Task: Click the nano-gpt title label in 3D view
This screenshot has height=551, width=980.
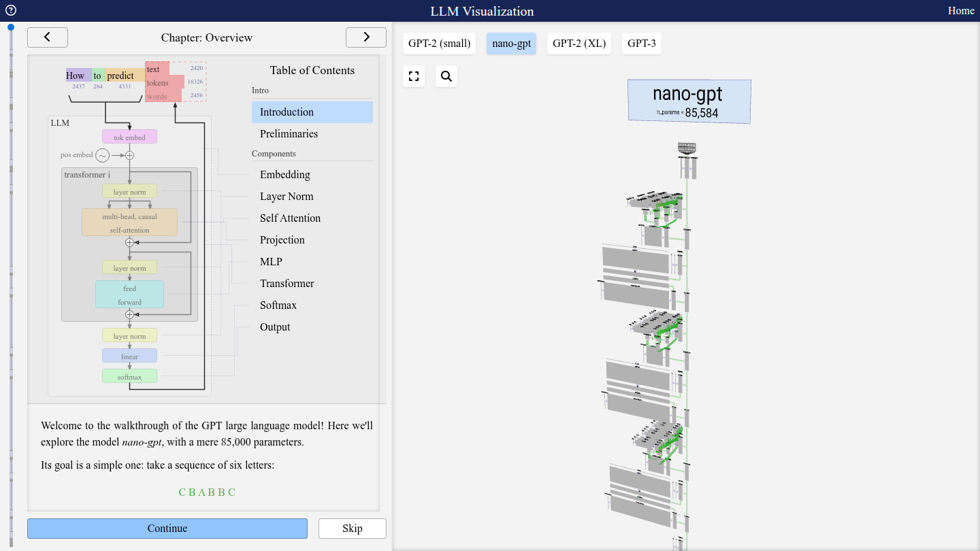Action: point(689,101)
